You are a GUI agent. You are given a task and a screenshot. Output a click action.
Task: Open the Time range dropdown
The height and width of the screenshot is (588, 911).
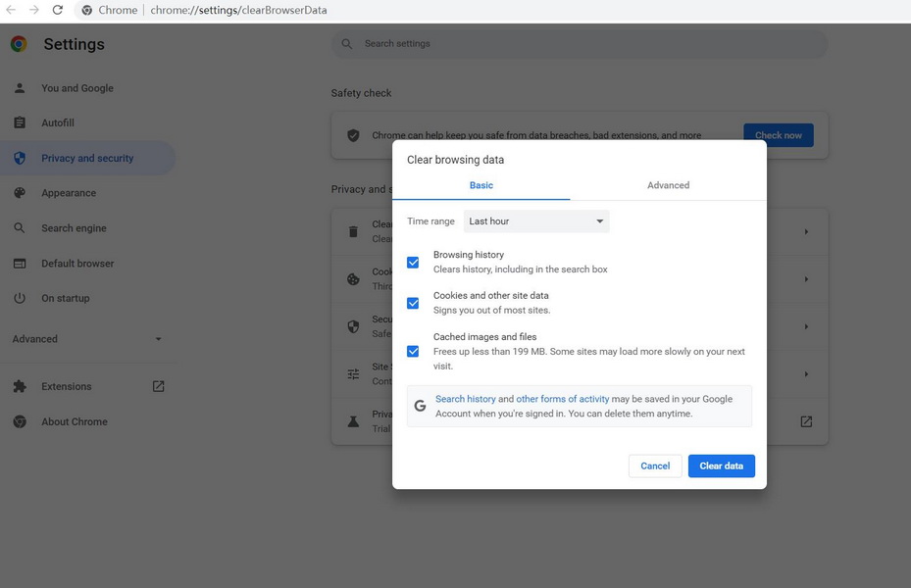(535, 221)
